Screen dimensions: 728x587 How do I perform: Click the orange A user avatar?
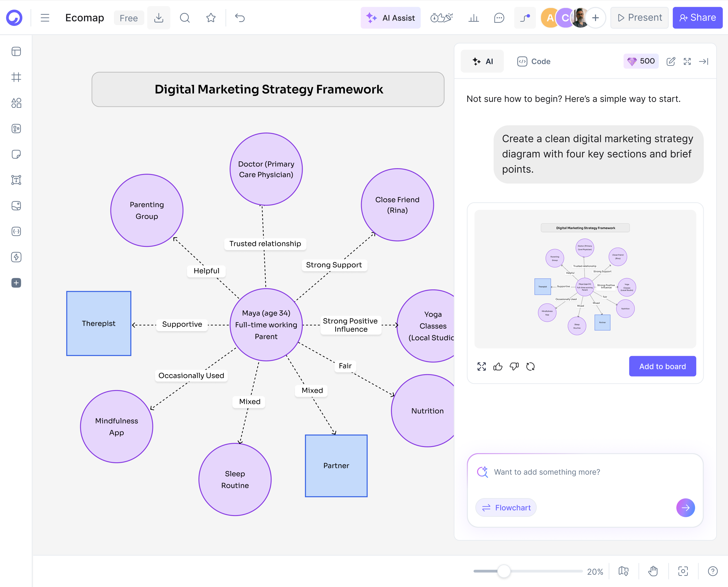click(550, 18)
